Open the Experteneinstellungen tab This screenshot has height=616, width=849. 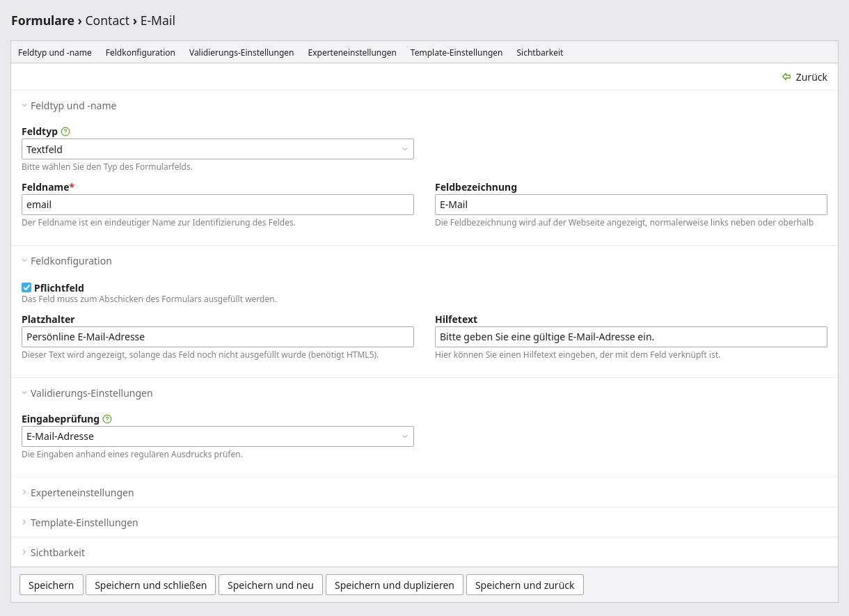(352, 52)
